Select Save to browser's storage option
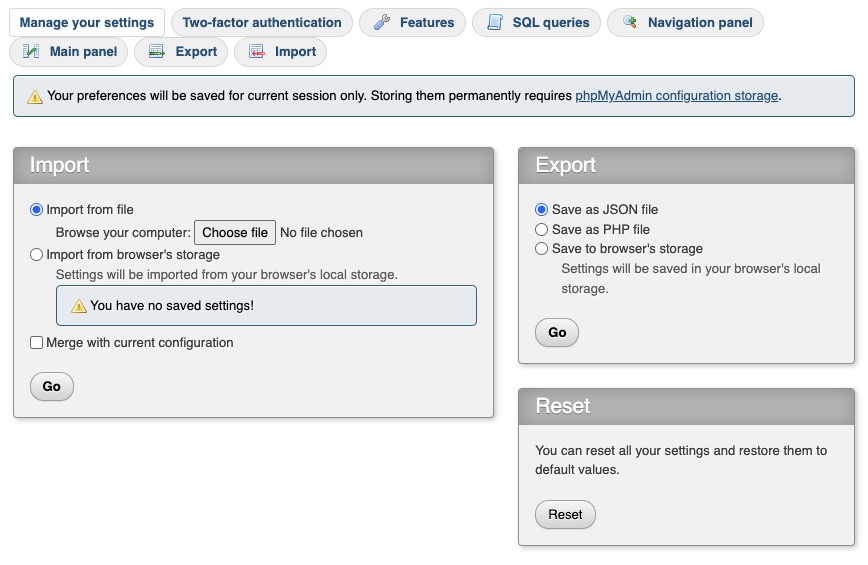This screenshot has height=565, width=868. (541, 248)
